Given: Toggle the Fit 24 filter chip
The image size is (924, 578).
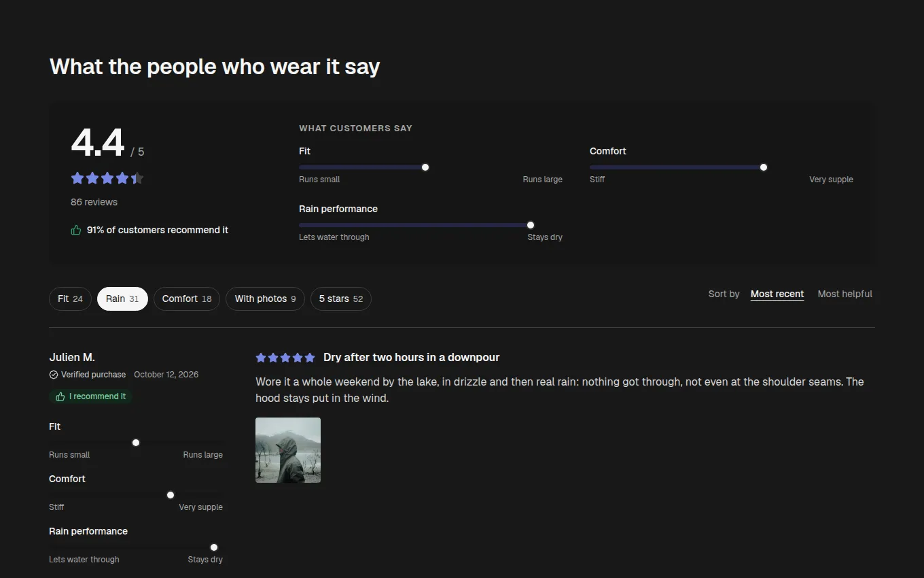Looking at the screenshot, I should [70, 299].
